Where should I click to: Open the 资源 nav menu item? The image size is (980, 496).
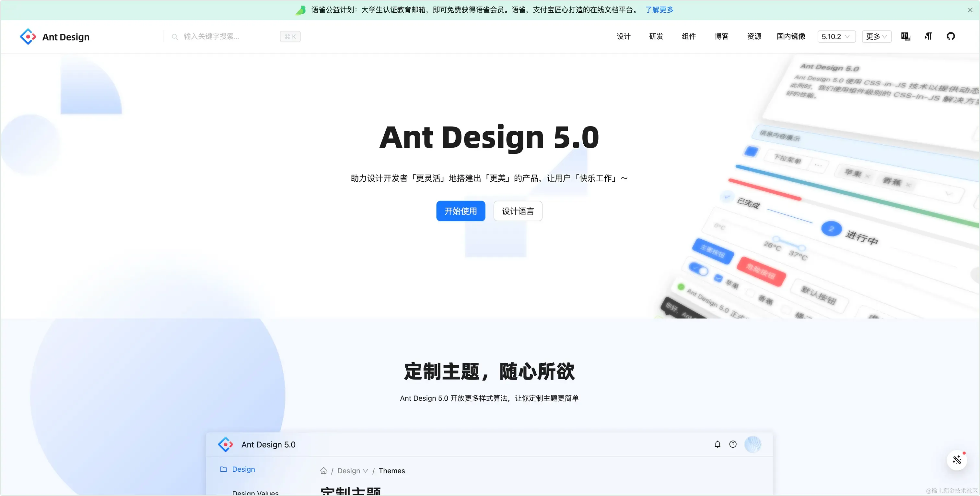pyautogui.click(x=754, y=37)
